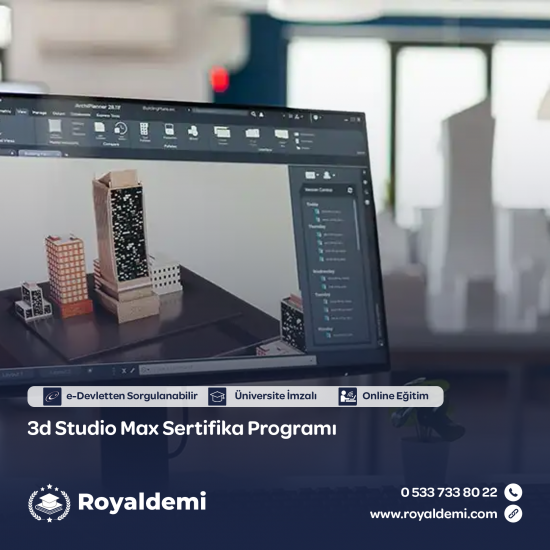This screenshot has height=550, width=550.
Task: Click the Switch Windows icon
Action: click(222, 132)
